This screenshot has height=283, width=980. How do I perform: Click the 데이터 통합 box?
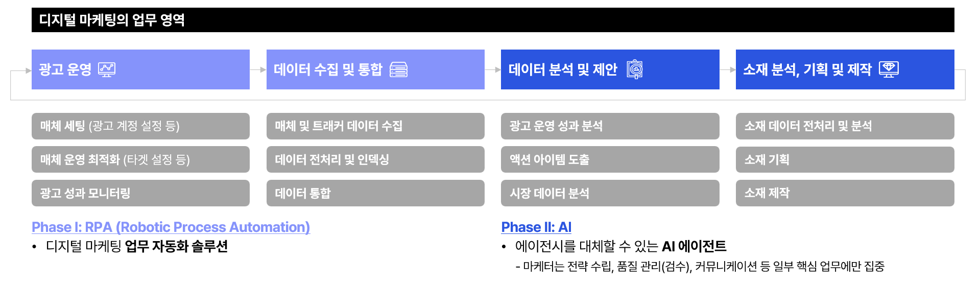375,193
